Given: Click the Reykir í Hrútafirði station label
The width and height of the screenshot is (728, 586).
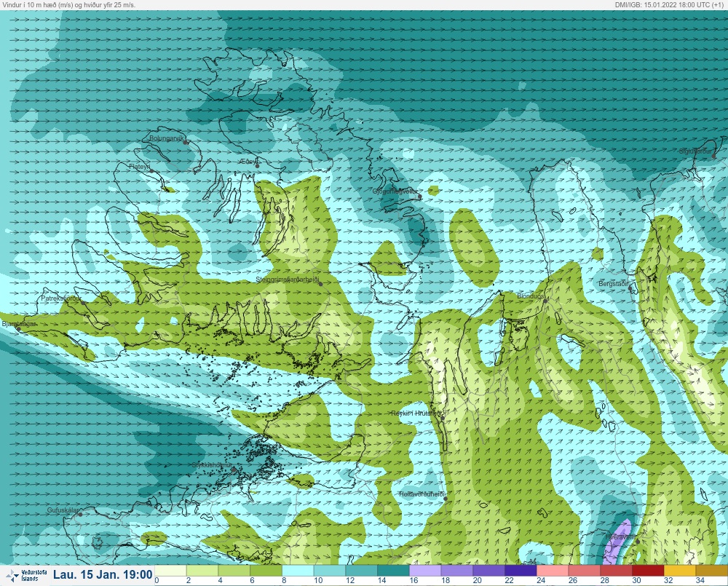Looking at the screenshot, I should [416, 413].
